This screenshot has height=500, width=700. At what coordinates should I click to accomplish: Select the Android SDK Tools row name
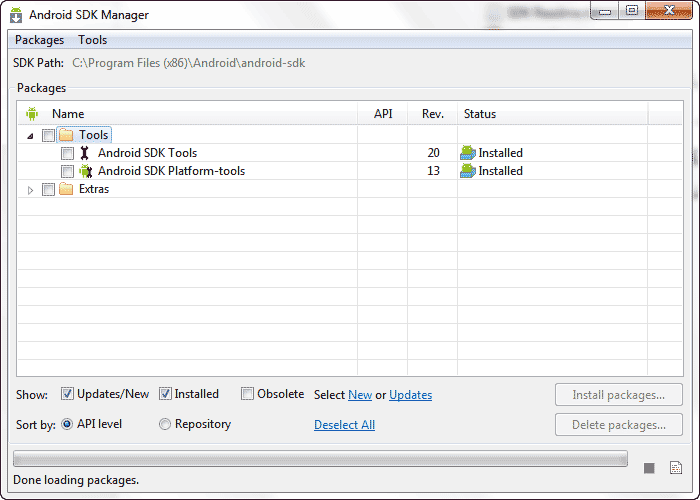(147, 153)
